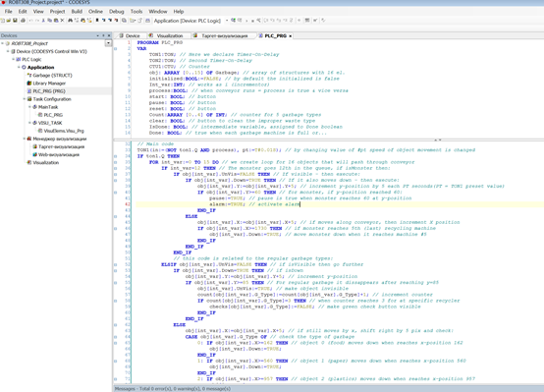
Task: Fold the CASE statement on line 64
Action: point(116,337)
